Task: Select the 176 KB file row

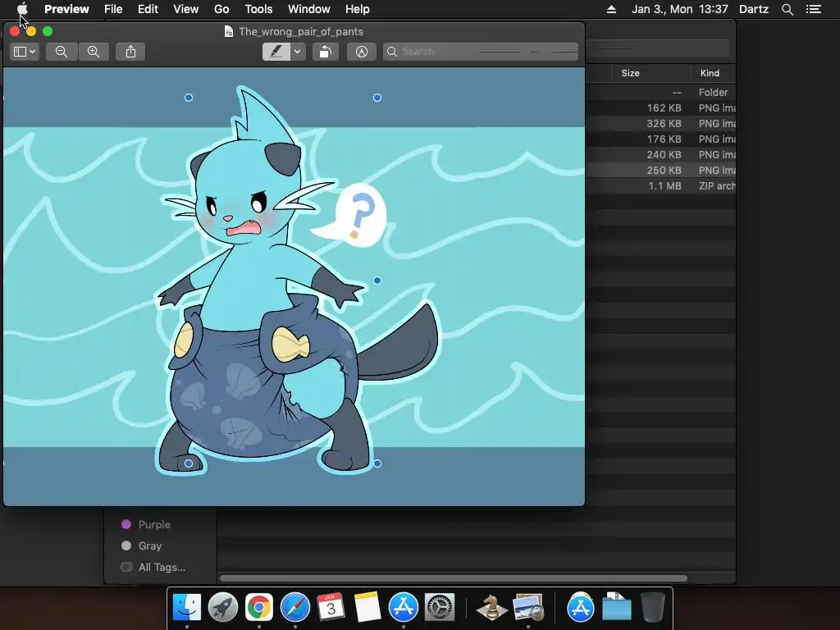Action: [x=660, y=139]
